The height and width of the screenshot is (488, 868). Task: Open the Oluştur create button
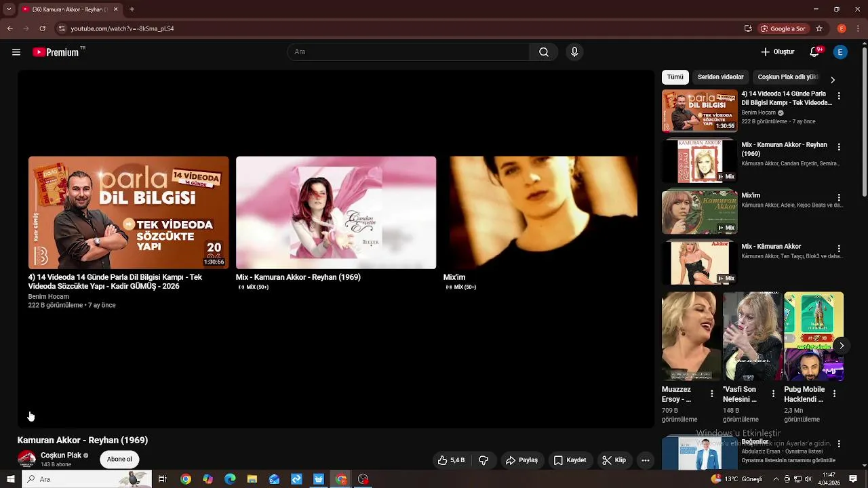pos(777,52)
